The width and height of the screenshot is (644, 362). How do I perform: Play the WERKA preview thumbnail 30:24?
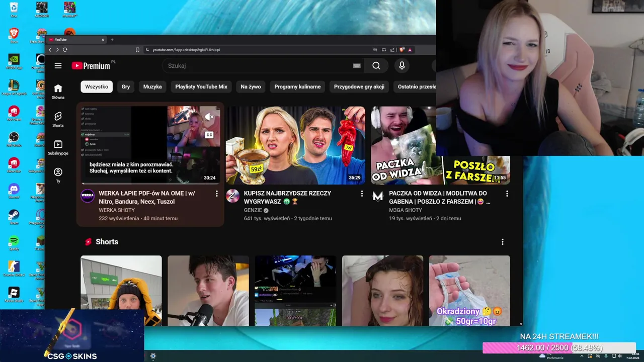point(150,145)
